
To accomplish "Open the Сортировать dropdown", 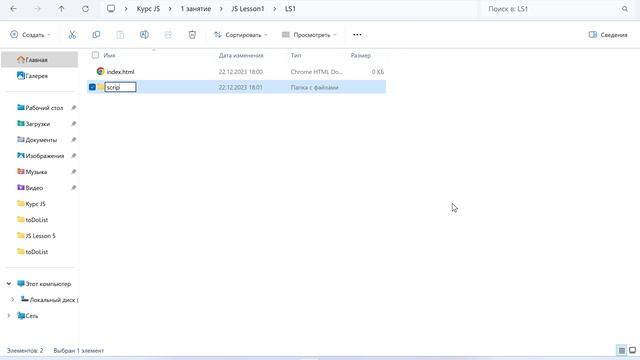I will click(241, 35).
